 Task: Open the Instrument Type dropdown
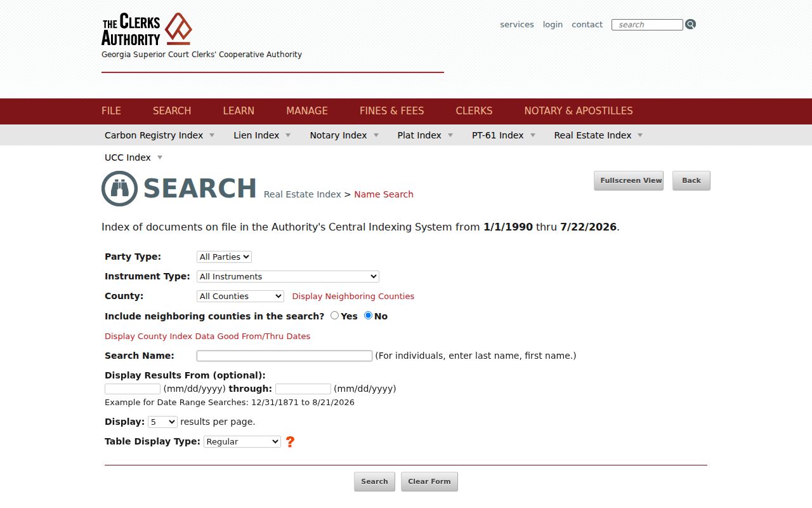pyautogui.click(x=288, y=276)
